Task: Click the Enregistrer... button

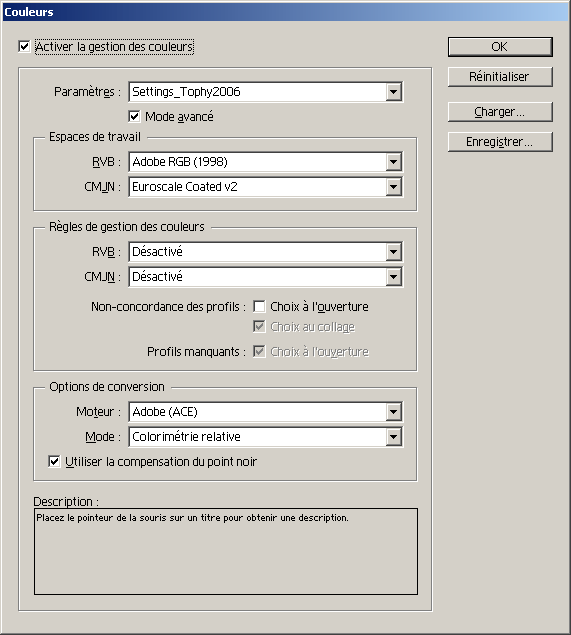Action: point(500,142)
